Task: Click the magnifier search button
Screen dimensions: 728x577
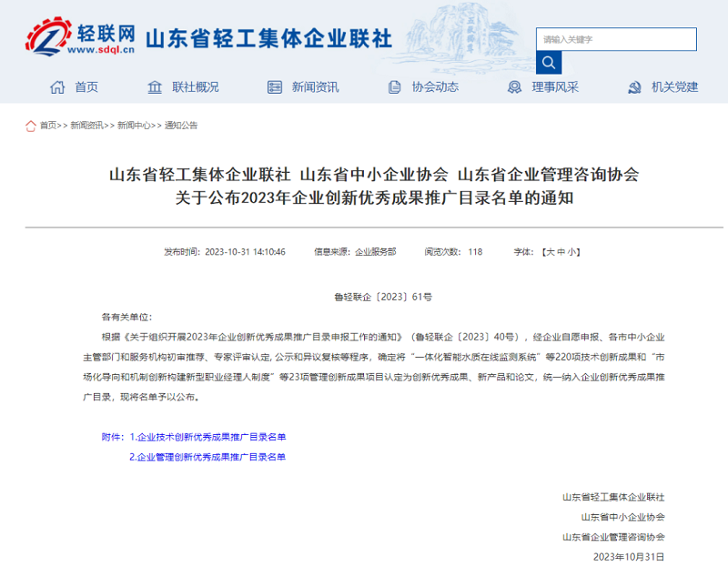Action: [549, 63]
